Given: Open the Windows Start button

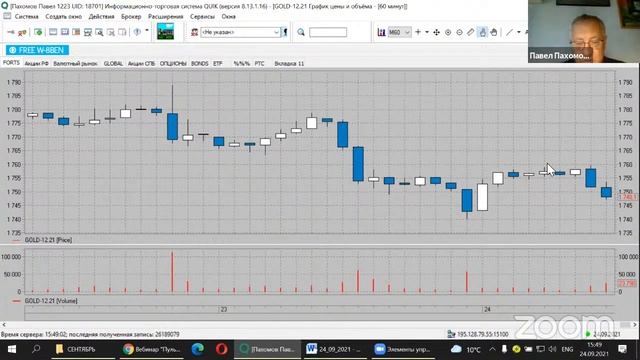Looking at the screenshot, I should pyautogui.click(x=12, y=349).
